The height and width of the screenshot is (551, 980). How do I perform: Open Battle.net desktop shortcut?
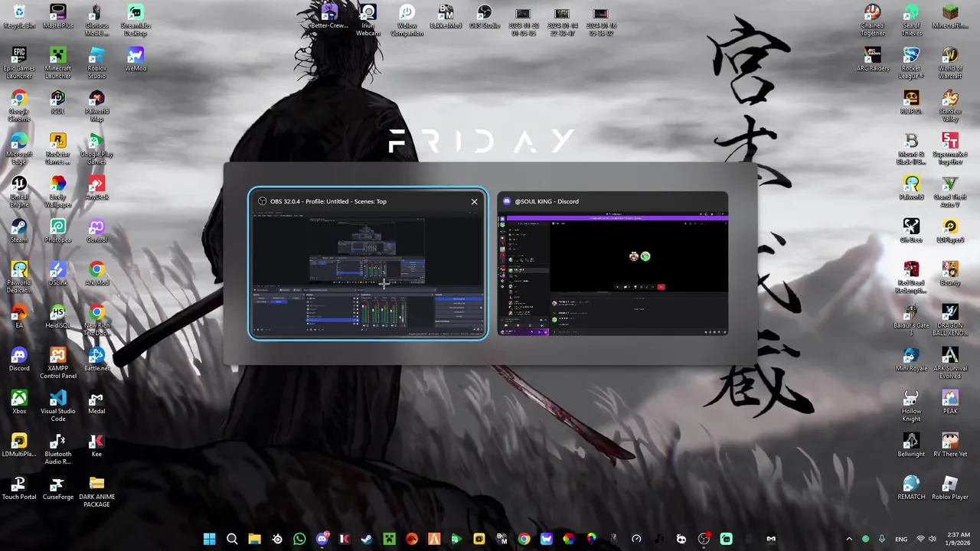point(96,360)
